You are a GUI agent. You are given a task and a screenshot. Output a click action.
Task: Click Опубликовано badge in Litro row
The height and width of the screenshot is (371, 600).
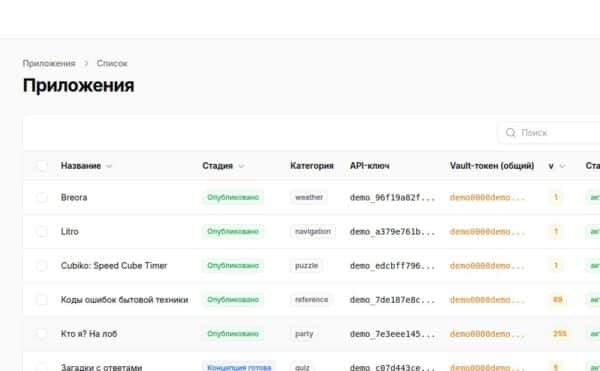tap(233, 231)
